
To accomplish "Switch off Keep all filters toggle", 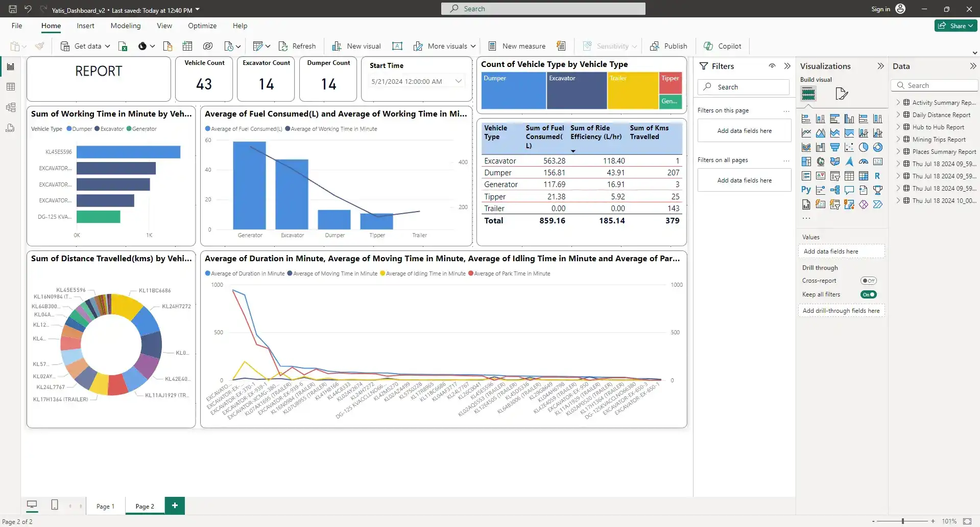I will click(x=868, y=294).
